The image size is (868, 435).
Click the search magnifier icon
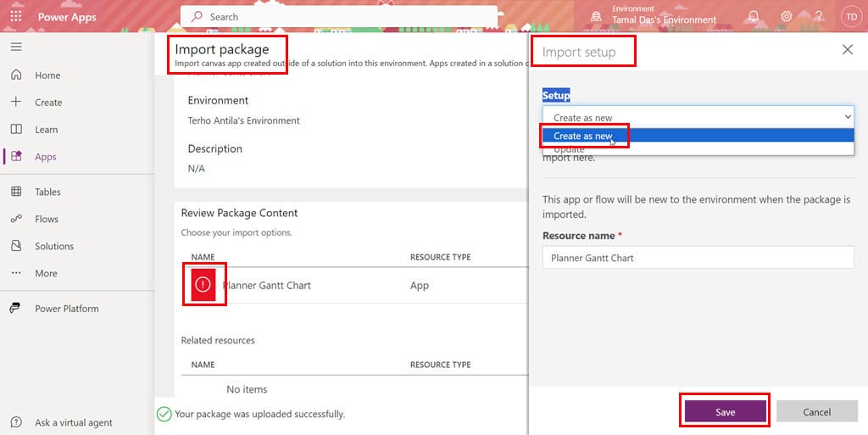tap(197, 17)
